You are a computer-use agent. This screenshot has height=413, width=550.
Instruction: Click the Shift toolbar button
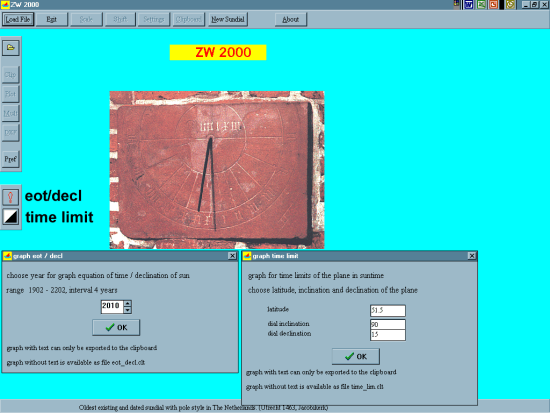[x=120, y=19]
